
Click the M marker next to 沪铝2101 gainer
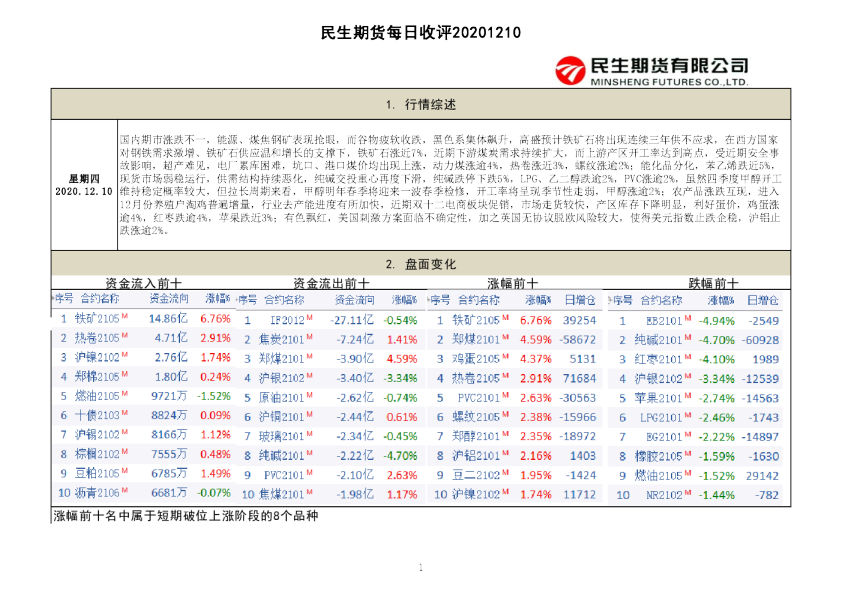505,454
